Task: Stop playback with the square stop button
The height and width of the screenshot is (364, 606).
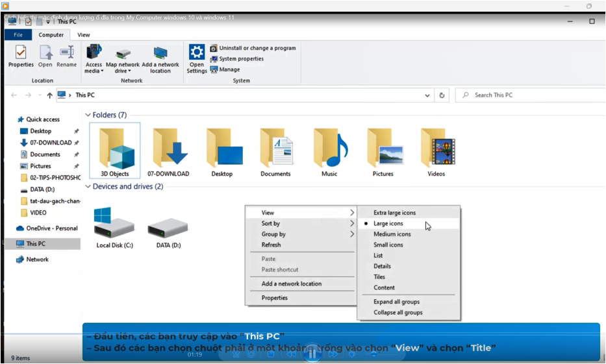Action: point(271,354)
